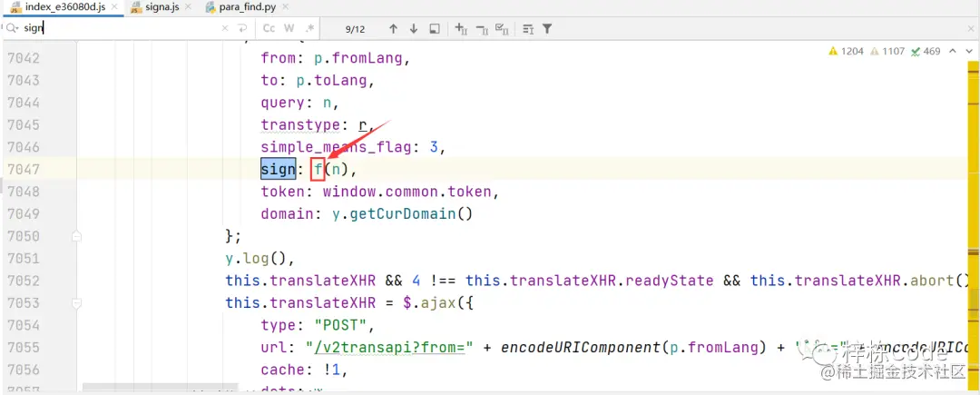Viewport: 980px width, 395px height.
Task: Clear the search text field
Action: click(x=226, y=28)
